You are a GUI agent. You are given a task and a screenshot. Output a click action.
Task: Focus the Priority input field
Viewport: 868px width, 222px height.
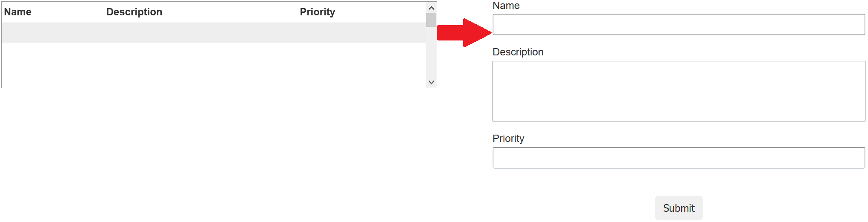pyautogui.click(x=679, y=158)
